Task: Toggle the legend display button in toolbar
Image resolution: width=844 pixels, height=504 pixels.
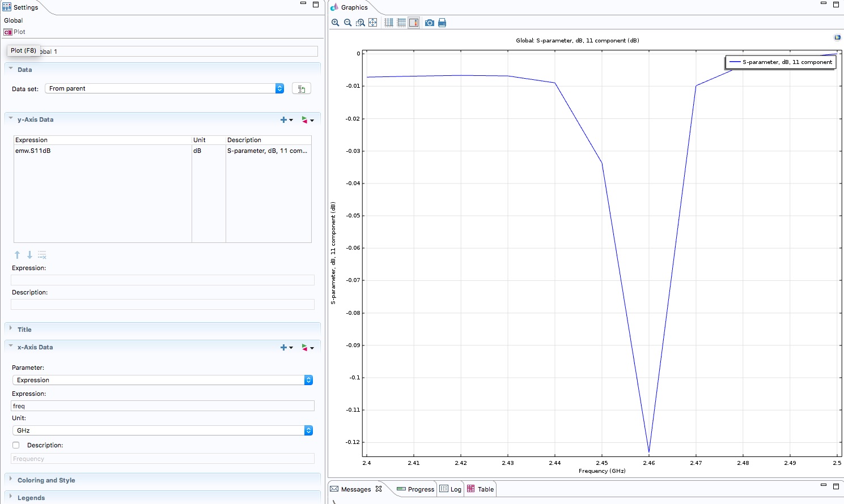Action: pos(414,23)
